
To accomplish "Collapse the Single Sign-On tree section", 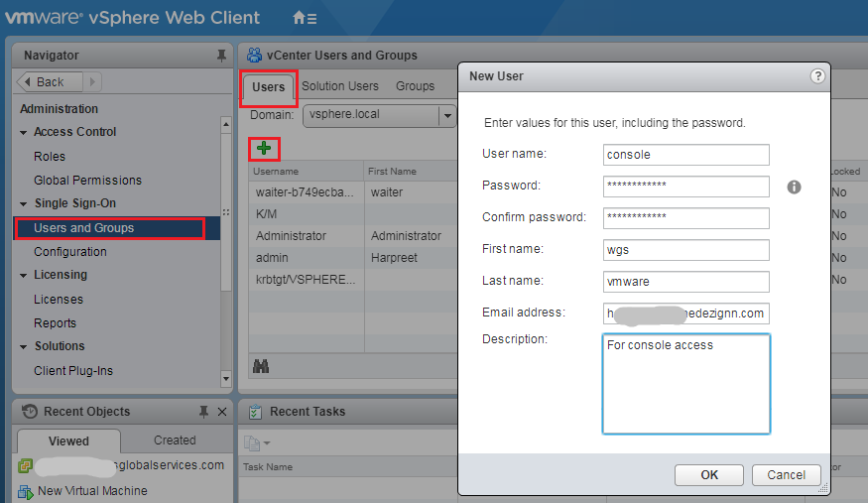I will point(25,204).
